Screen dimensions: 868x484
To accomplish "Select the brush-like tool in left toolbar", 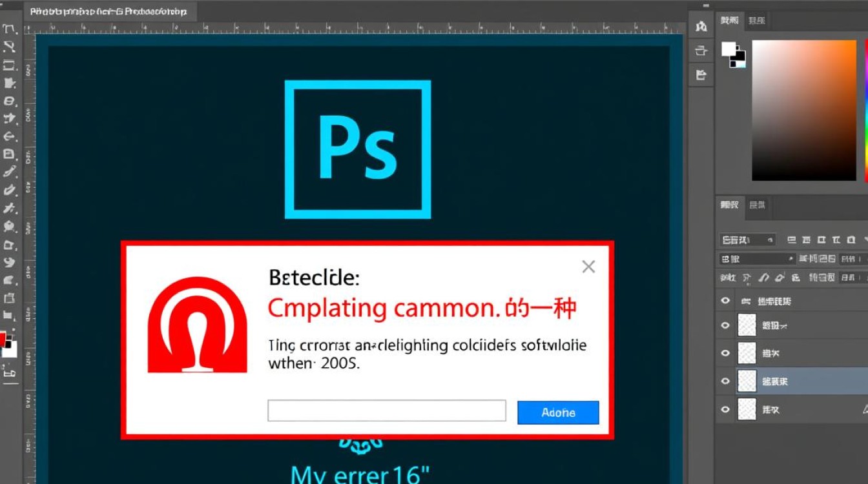I will (x=9, y=172).
